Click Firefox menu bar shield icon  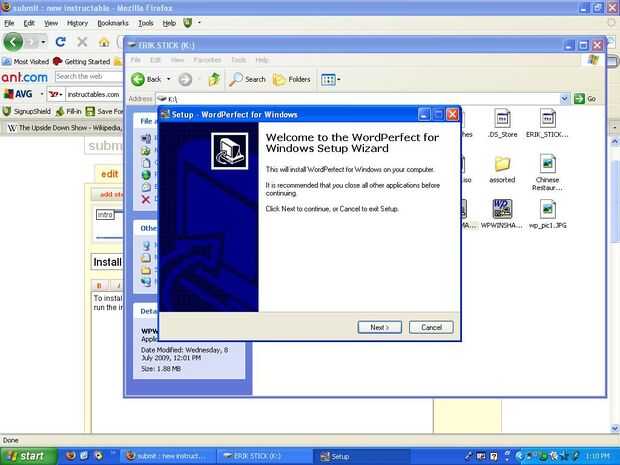tap(187, 23)
